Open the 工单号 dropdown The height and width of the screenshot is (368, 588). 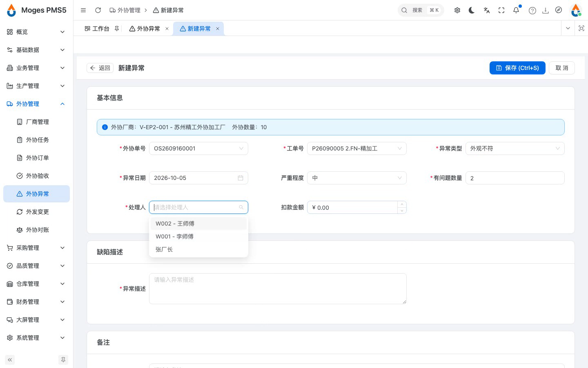coord(357,148)
